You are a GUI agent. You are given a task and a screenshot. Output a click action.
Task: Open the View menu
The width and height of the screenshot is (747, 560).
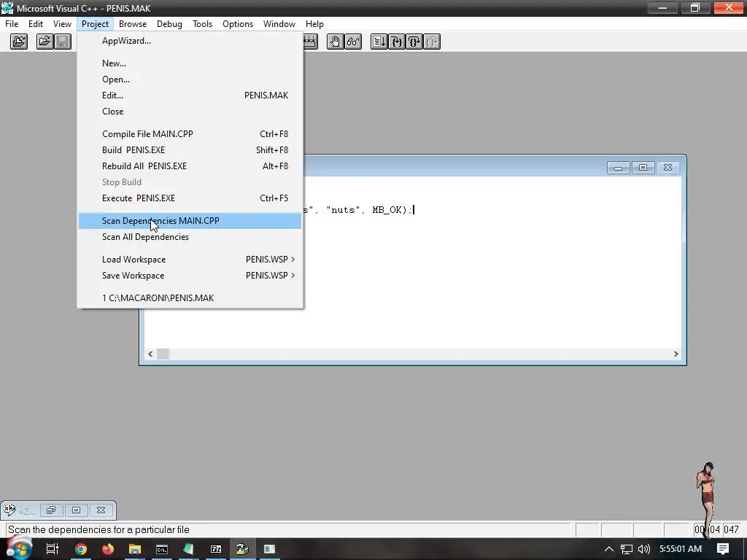pos(62,24)
